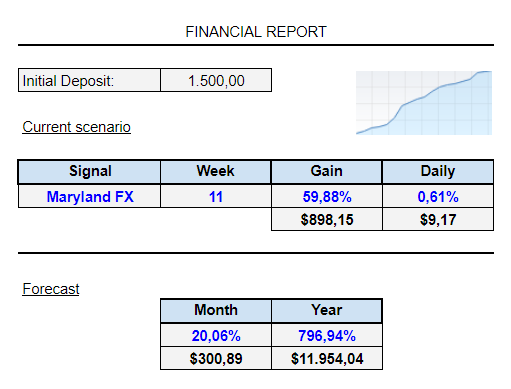Select the $9,17 daily amount cell
The image size is (511, 389).
438,219
